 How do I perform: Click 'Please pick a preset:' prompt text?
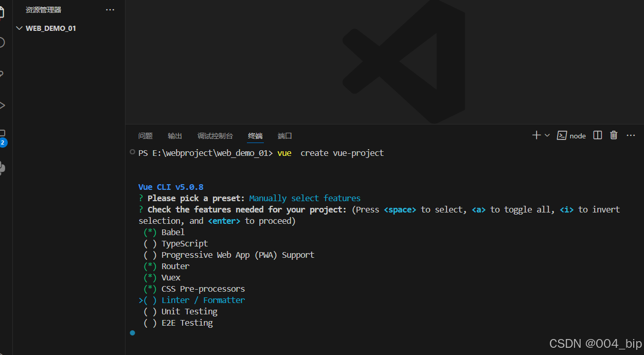tap(196, 199)
